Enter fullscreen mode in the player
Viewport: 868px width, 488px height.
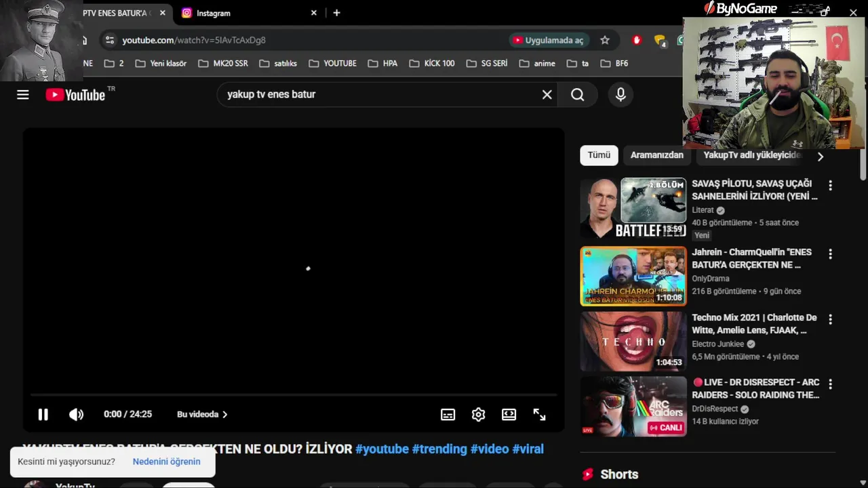click(539, 414)
